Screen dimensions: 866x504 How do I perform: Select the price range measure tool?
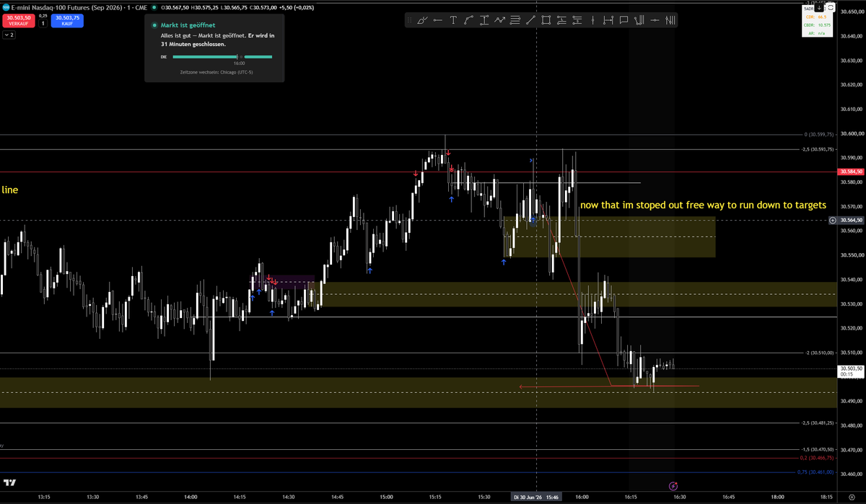pos(484,20)
